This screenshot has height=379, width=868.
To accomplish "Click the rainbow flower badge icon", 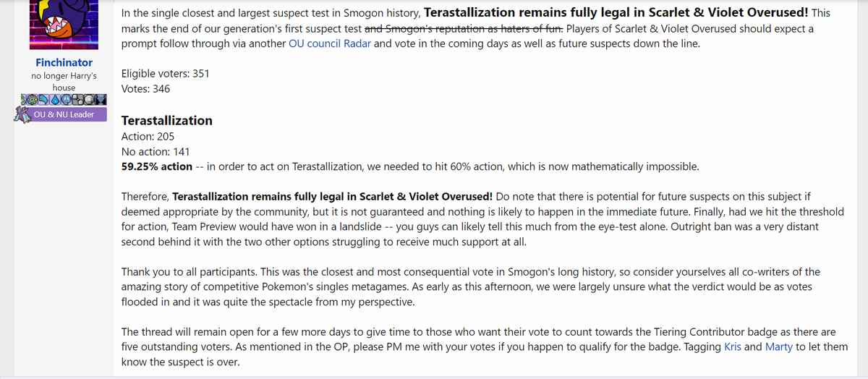I will (x=32, y=100).
